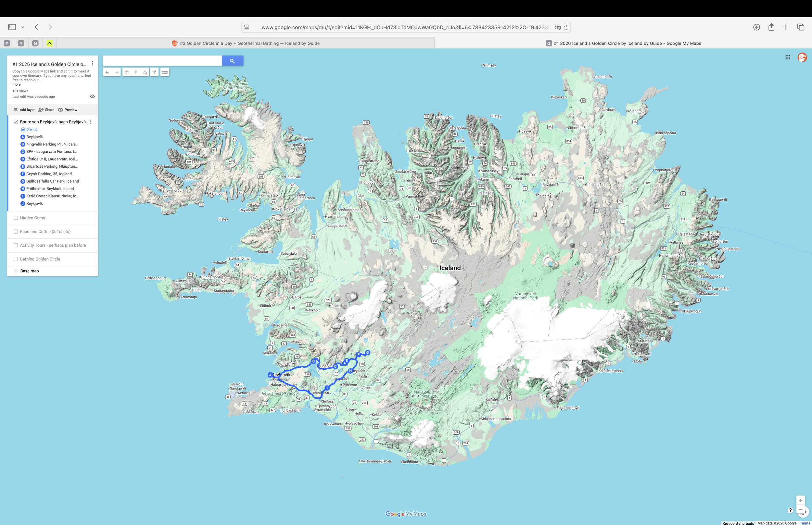812x525 pixels.
Task: Open the second Y pinned tab
Action: (21, 43)
